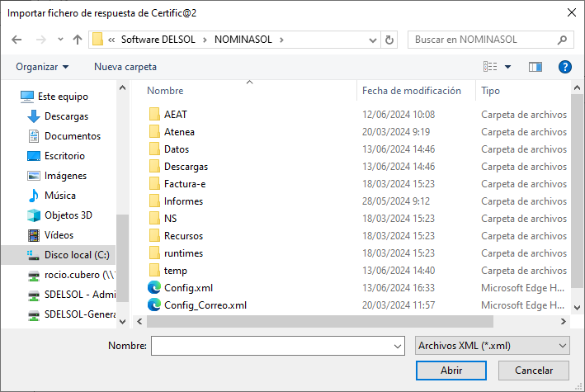Sort by Fecha de modificación column
Screen dimensions: 585x392
(x=412, y=91)
